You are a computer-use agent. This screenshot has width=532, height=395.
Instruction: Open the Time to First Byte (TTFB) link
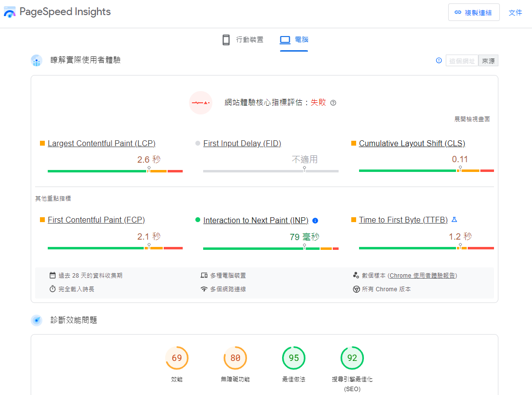[403, 220]
